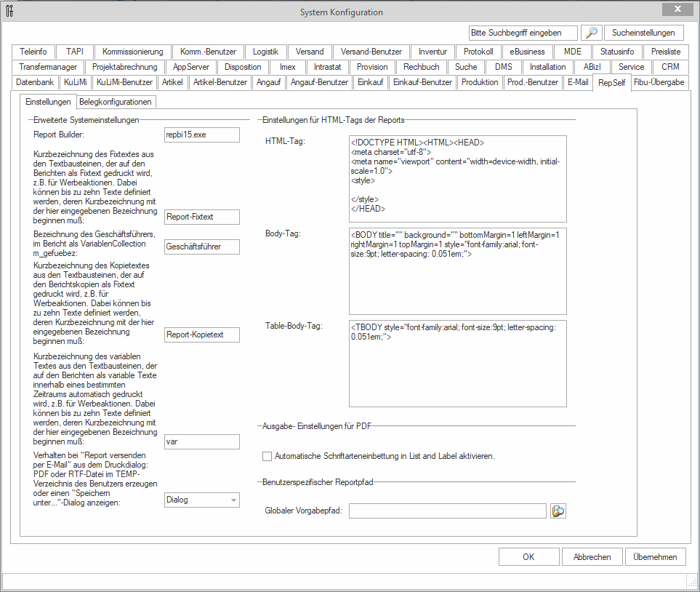Open the Intrastat tab
The height and width of the screenshot is (592, 700).
(327, 67)
